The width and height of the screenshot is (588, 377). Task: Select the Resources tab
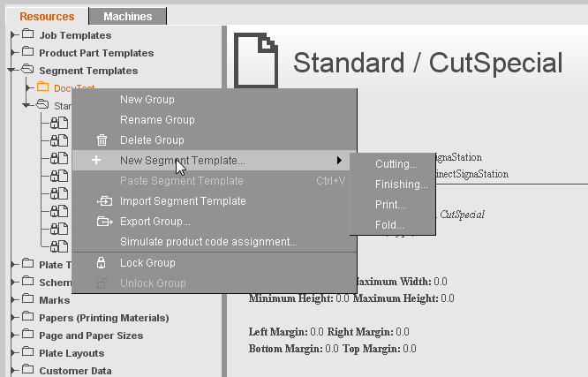coord(46,16)
